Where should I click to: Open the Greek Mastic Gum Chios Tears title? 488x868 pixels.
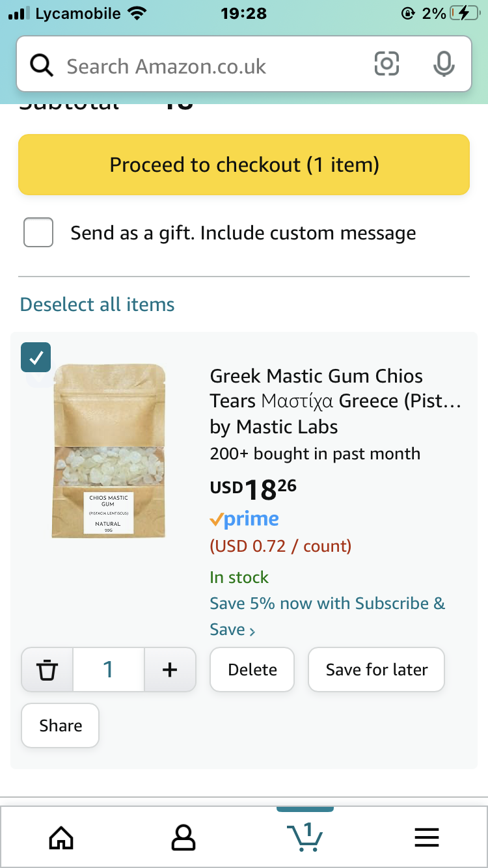(335, 388)
